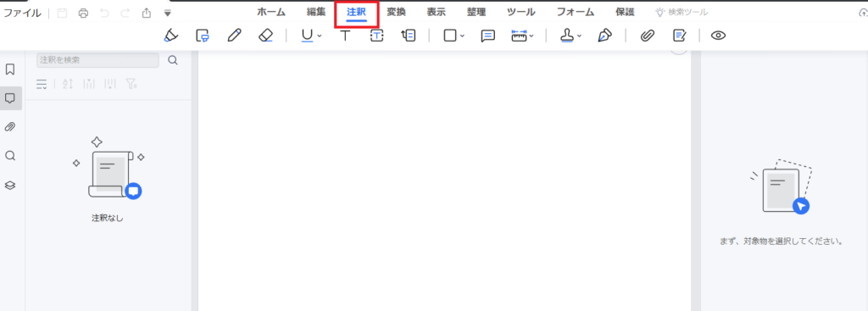Viewport: 868px width, 311px height.
Task: Open the attachments side panel
Action: pyautogui.click(x=10, y=127)
